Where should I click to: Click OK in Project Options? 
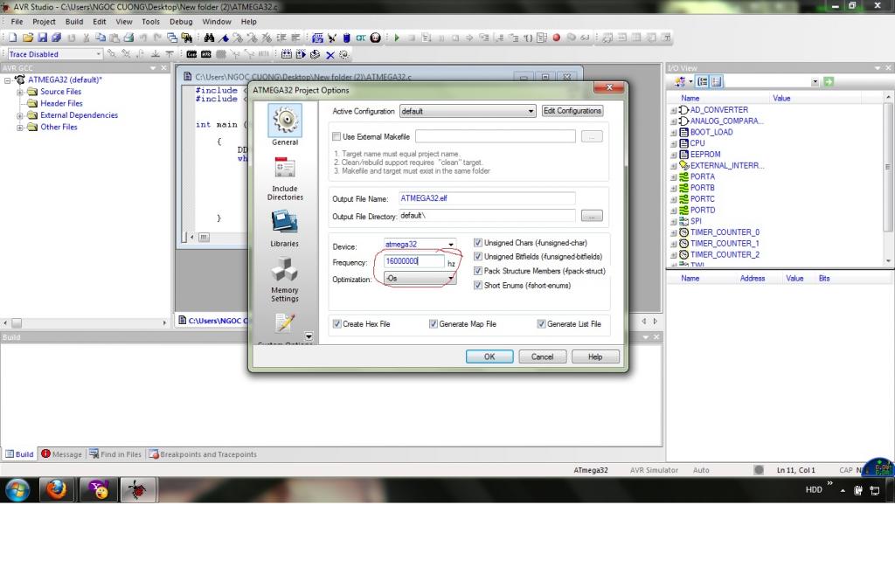[489, 356]
